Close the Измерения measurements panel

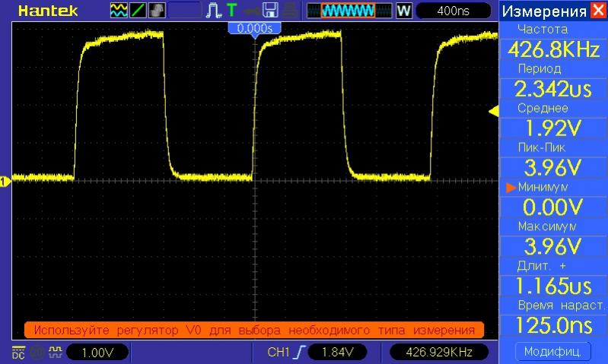click(599, 11)
